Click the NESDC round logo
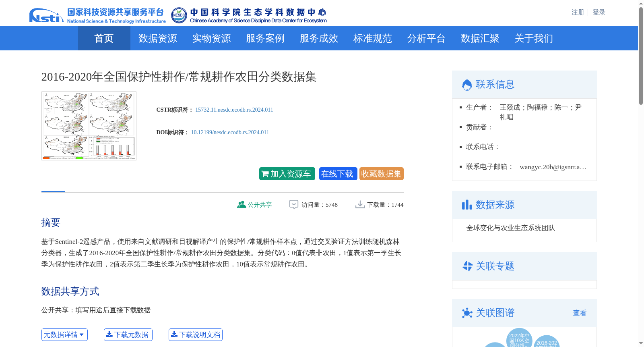 [179, 15]
